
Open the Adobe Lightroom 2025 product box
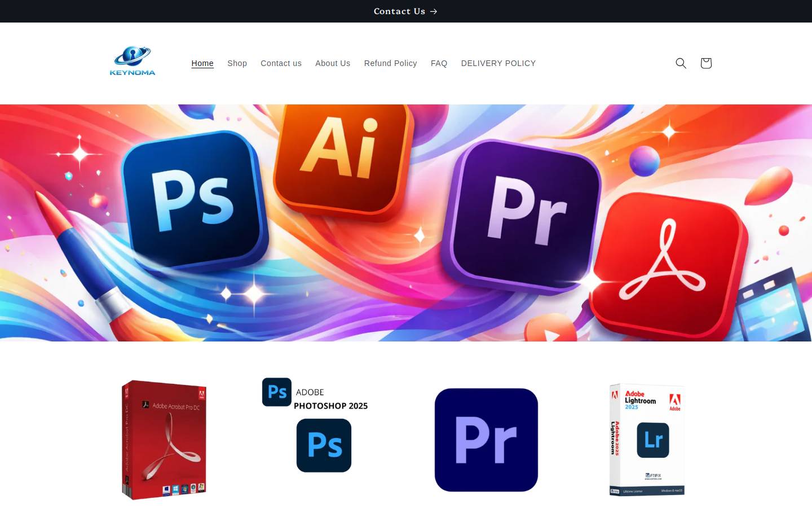pos(647,440)
